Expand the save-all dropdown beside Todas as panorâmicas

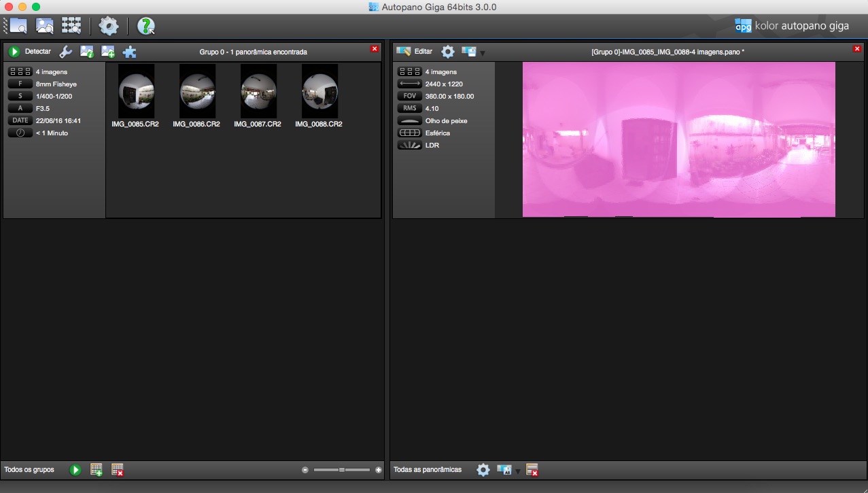[x=518, y=471]
